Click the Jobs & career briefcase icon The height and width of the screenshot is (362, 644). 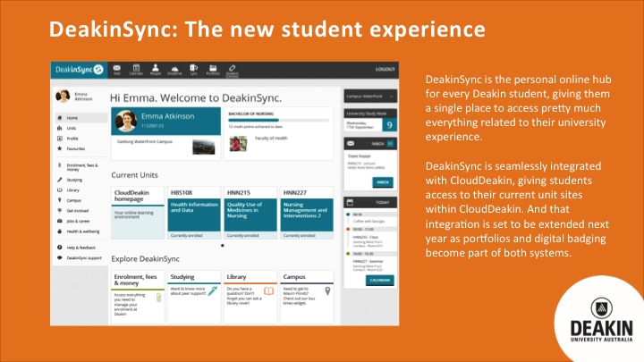pyautogui.click(x=60, y=221)
